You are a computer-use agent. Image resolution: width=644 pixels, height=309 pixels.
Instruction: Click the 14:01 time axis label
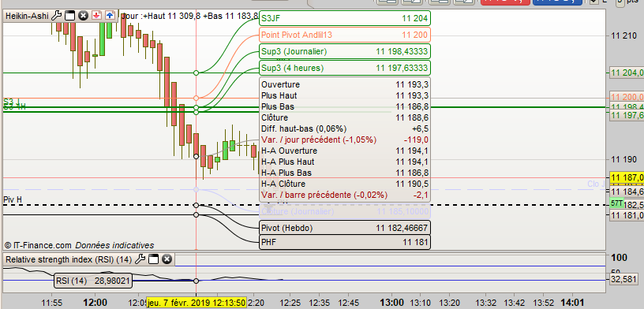point(572,303)
